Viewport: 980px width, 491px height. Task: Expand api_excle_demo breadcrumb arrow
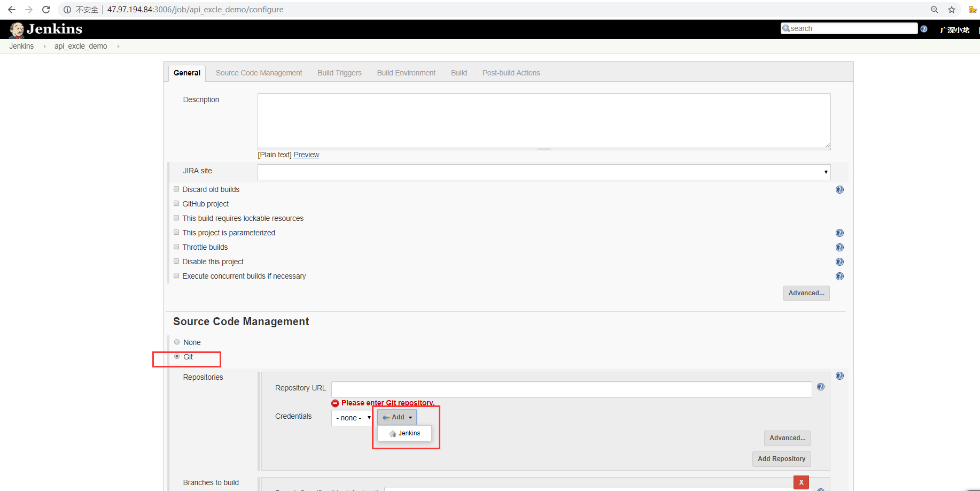click(118, 47)
